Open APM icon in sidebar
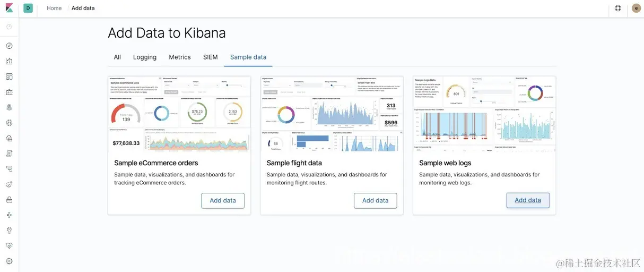Image resolution: width=644 pixels, height=272 pixels. [x=9, y=169]
